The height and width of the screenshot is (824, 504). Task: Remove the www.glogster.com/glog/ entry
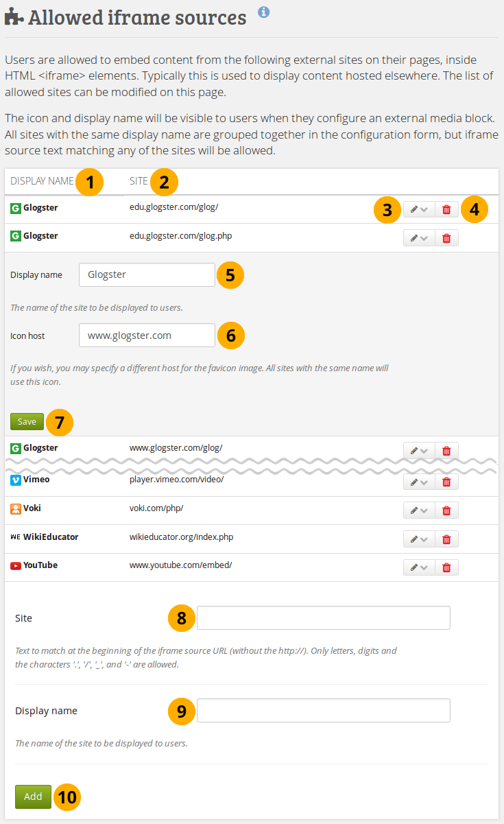click(446, 451)
